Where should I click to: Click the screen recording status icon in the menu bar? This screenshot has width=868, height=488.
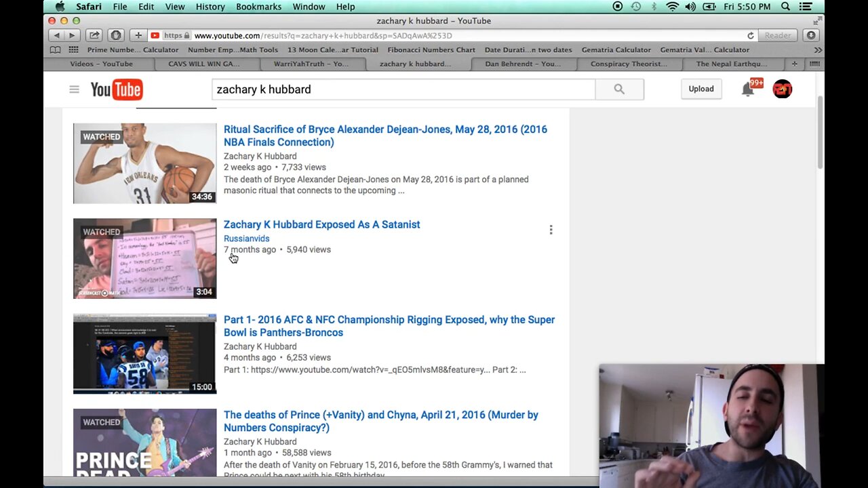tap(617, 7)
